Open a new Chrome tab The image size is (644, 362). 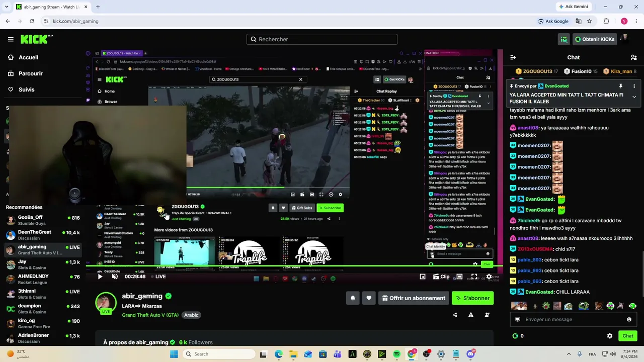[98, 7]
